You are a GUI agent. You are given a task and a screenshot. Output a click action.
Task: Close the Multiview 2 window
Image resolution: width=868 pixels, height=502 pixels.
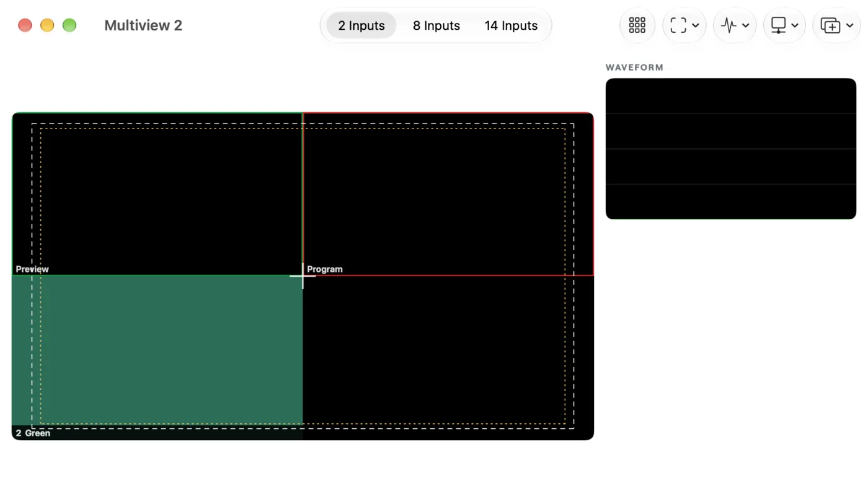25,25
